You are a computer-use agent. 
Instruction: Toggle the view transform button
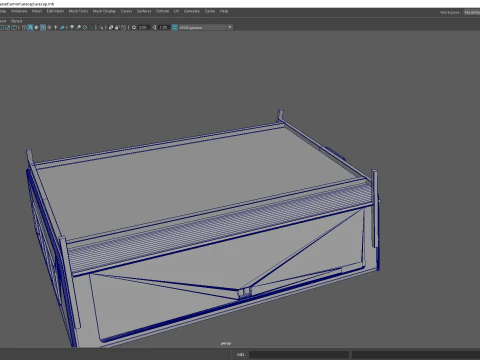175,27
